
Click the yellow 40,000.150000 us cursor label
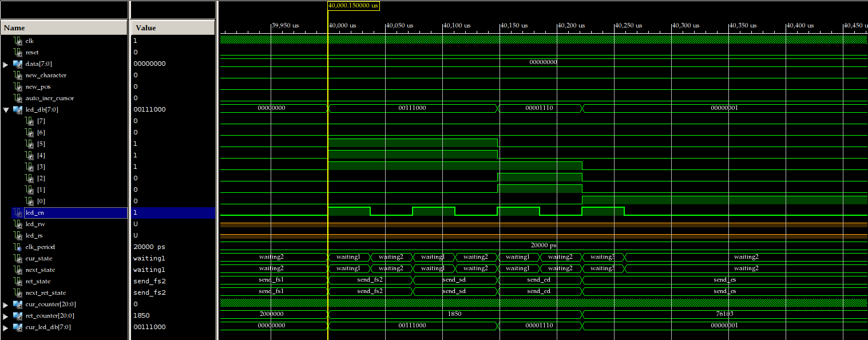[x=353, y=5]
